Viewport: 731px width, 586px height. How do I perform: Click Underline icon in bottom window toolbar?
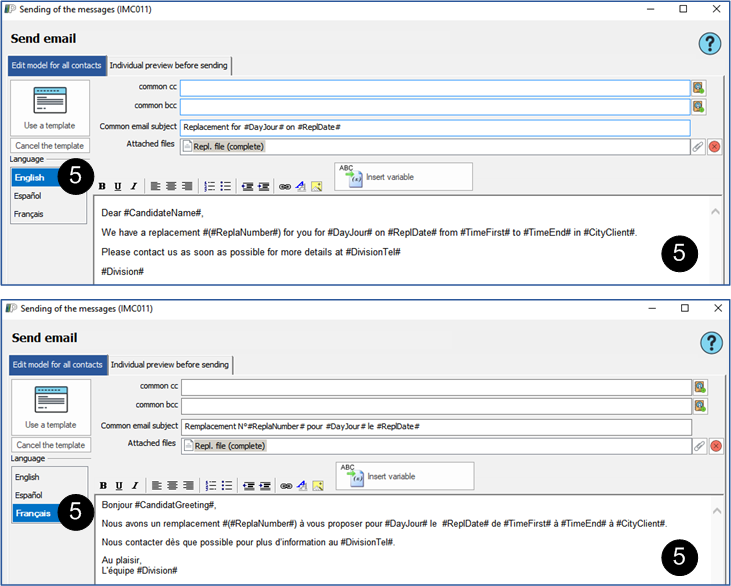[119, 486]
